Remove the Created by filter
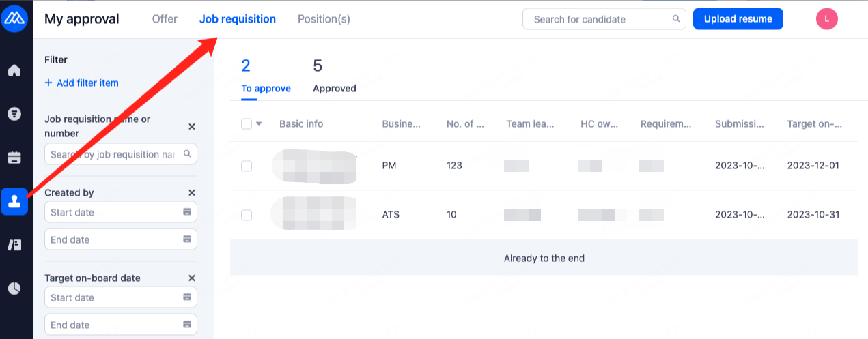This screenshot has height=339, width=868. [x=192, y=193]
